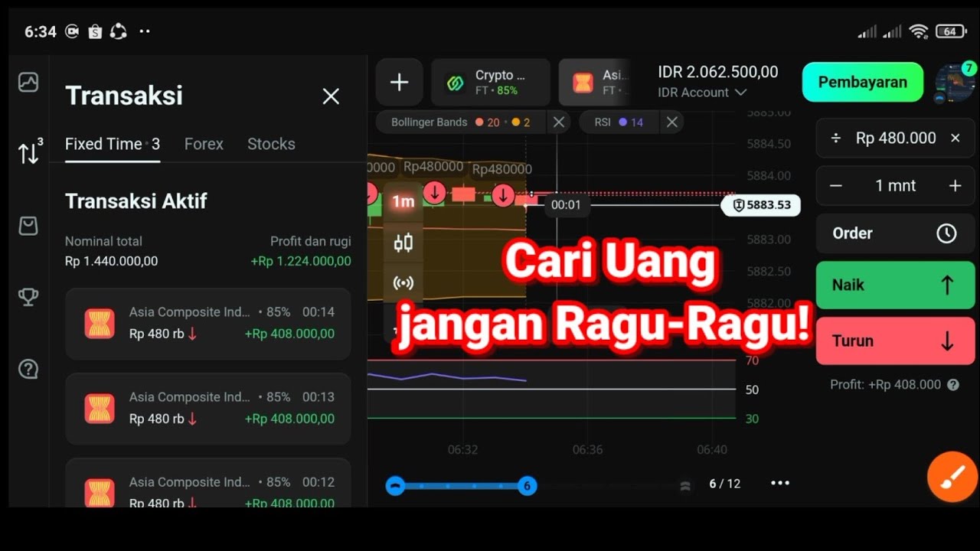Open the market bag icon in sidebar
This screenshot has height=551, width=980.
(x=28, y=225)
